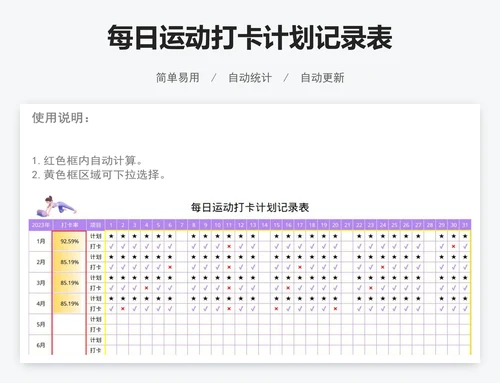
Task: Select the empty May plan cell for day 1
Action: (111, 319)
